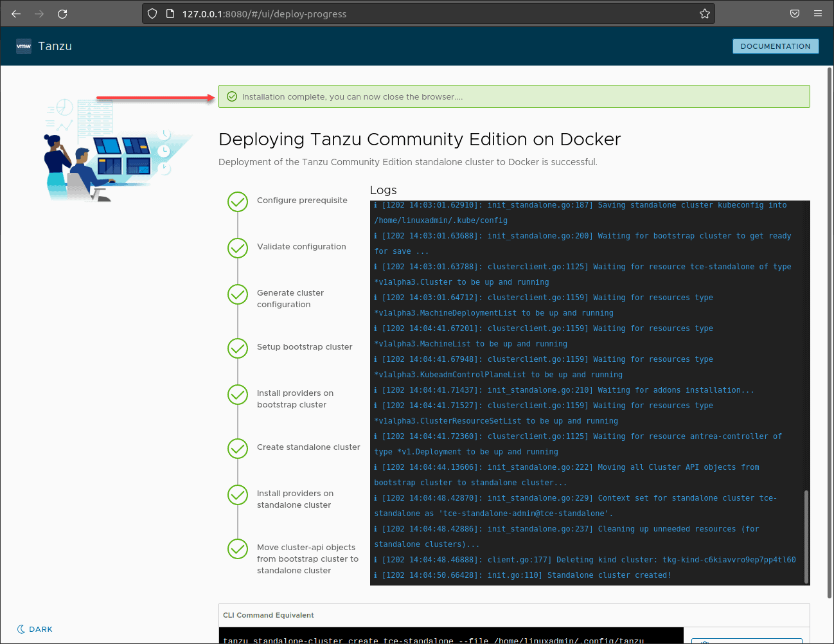Screen dimensions: 834x644
Task: Click the Configure prerequisite step checkmark
Action: pos(238,202)
